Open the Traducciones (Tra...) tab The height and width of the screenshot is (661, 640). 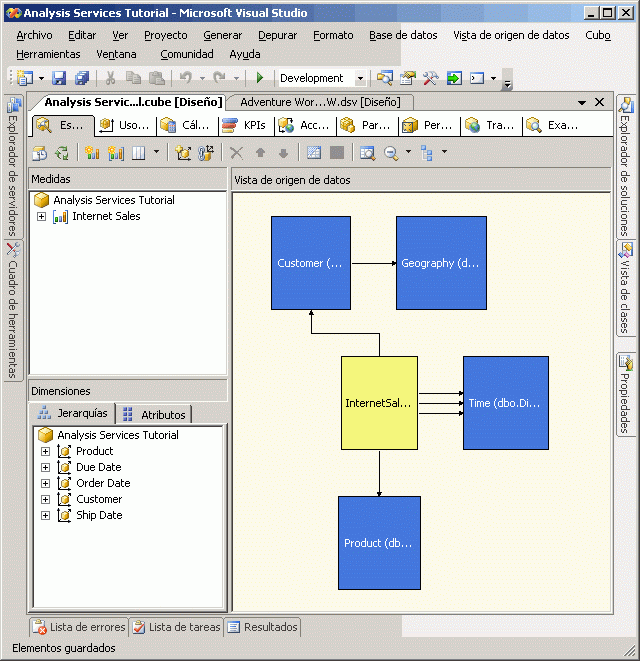pyautogui.click(x=491, y=126)
